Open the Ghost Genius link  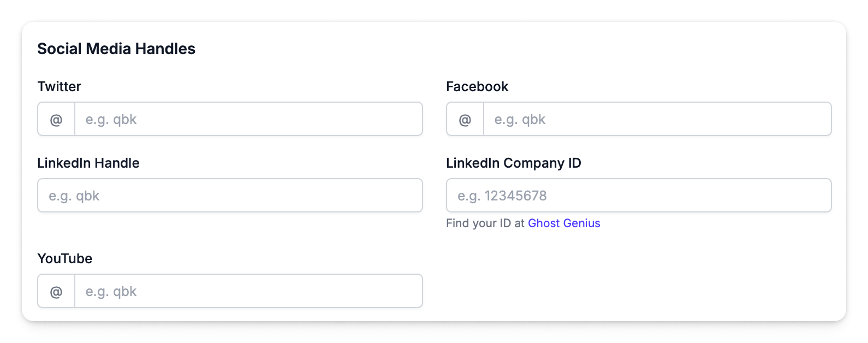point(564,223)
